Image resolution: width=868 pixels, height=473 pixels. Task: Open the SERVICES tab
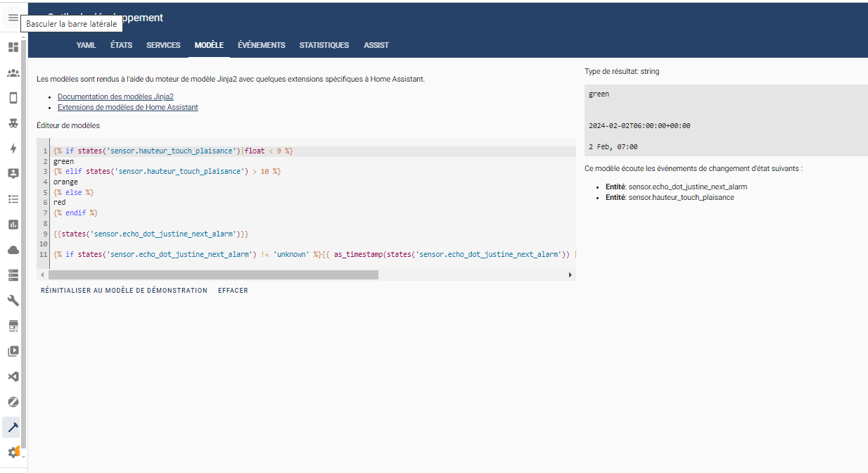pyautogui.click(x=163, y=45)
